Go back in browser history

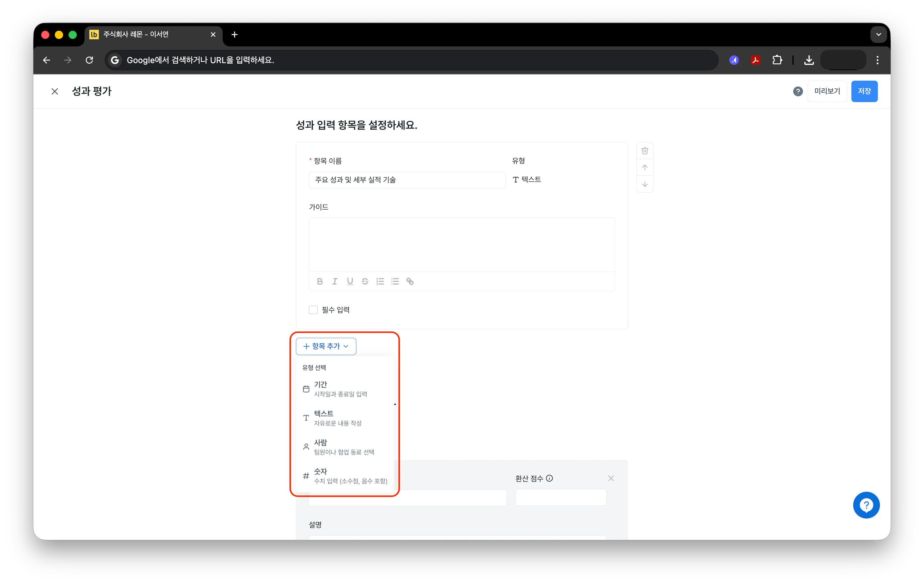click(46, 60)
